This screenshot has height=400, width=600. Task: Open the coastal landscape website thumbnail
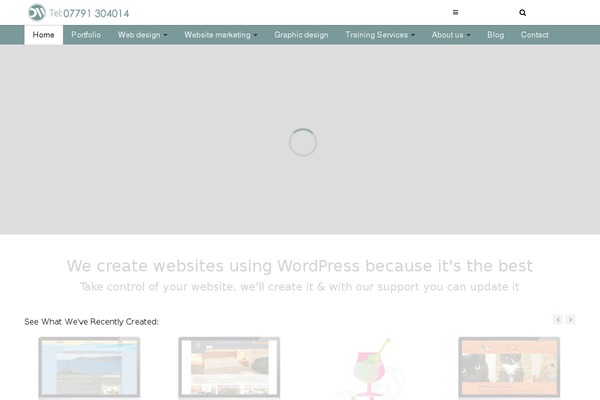coord(89,368)
